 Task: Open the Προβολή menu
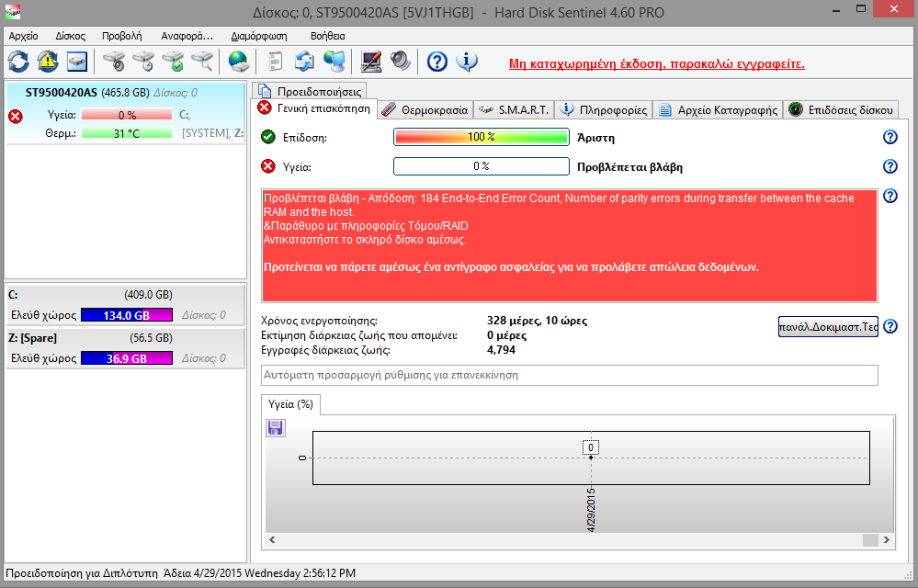coord(122,36)
